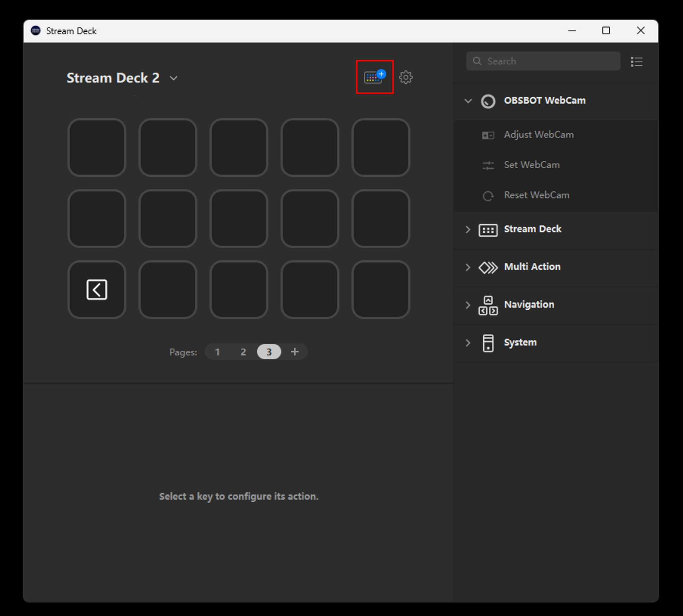
Task: Minimize the Stream Deck window
Action: pos(572,31)
